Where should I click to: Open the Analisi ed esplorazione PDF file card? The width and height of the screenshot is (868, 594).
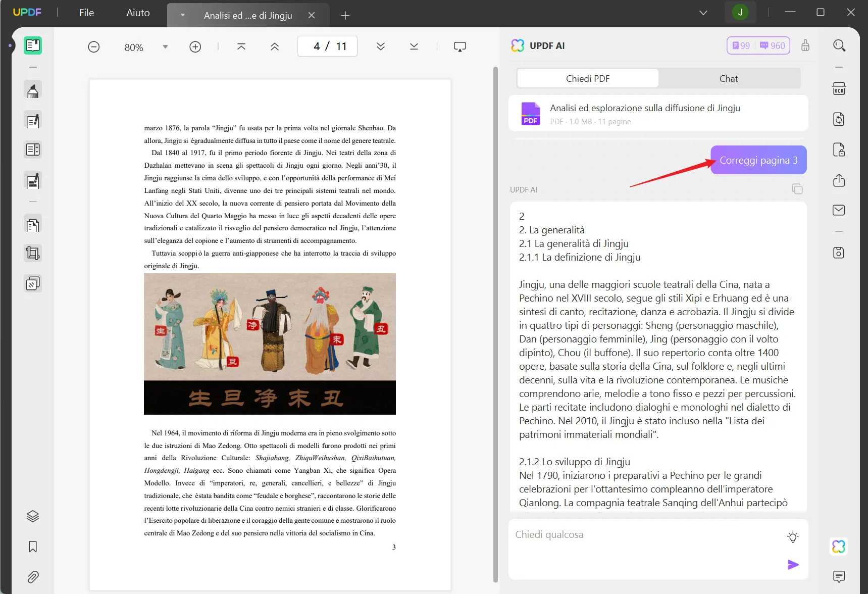pos(658,114)
